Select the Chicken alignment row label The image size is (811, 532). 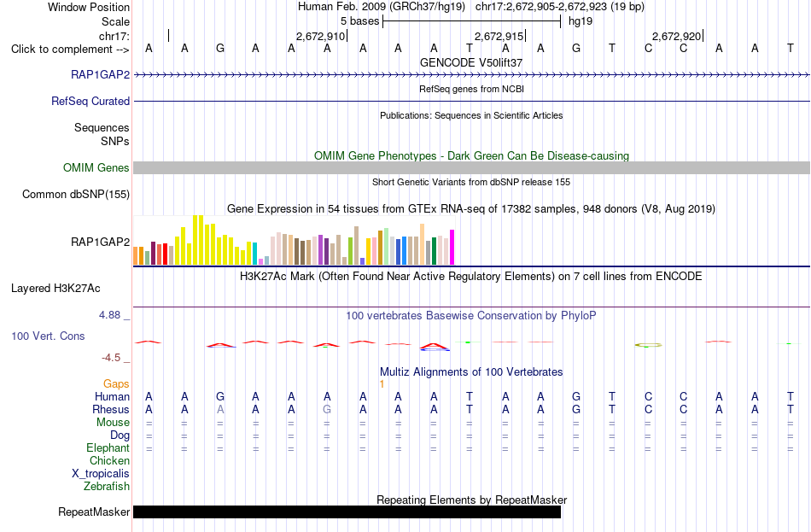coord(109,460)
